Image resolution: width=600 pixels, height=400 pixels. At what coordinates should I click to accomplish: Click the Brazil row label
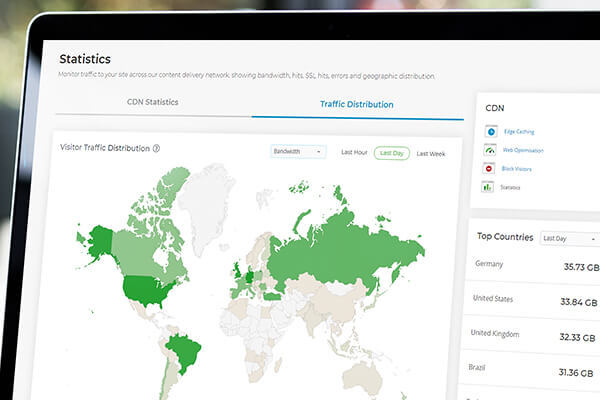click(477, 367)
